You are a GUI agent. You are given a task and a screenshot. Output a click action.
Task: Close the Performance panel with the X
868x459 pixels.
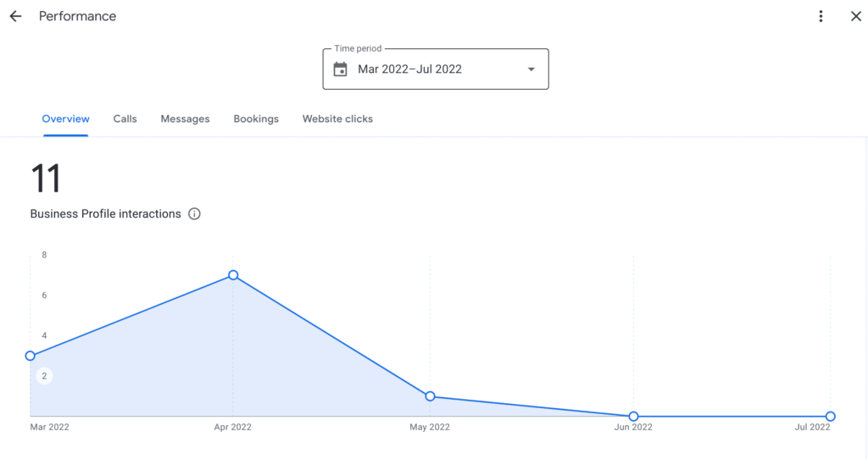click(x=856, y=17)
